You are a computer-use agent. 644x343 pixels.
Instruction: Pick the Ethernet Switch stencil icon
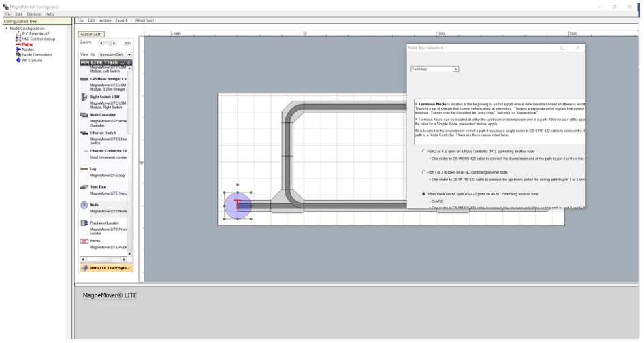84,133
